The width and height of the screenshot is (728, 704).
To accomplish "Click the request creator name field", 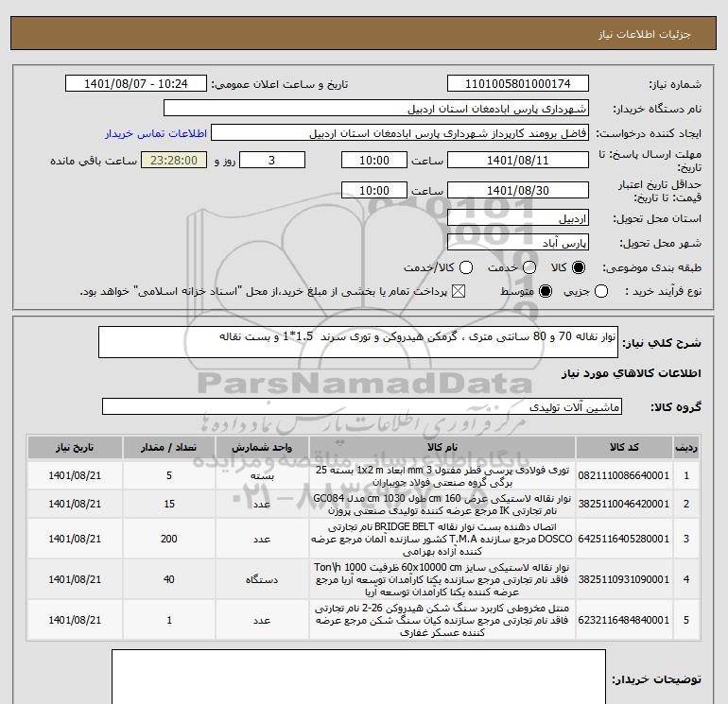I will (400, 133).
